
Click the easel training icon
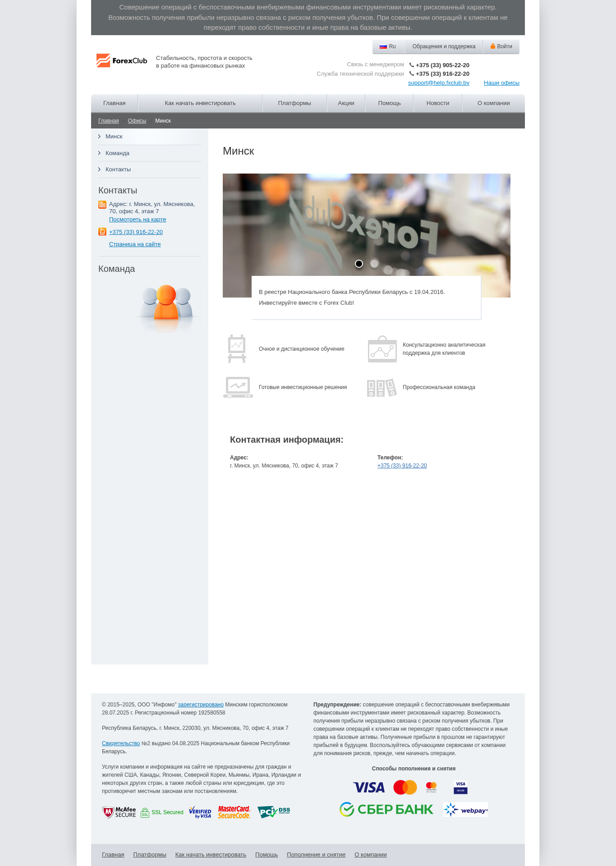(237, 348)
